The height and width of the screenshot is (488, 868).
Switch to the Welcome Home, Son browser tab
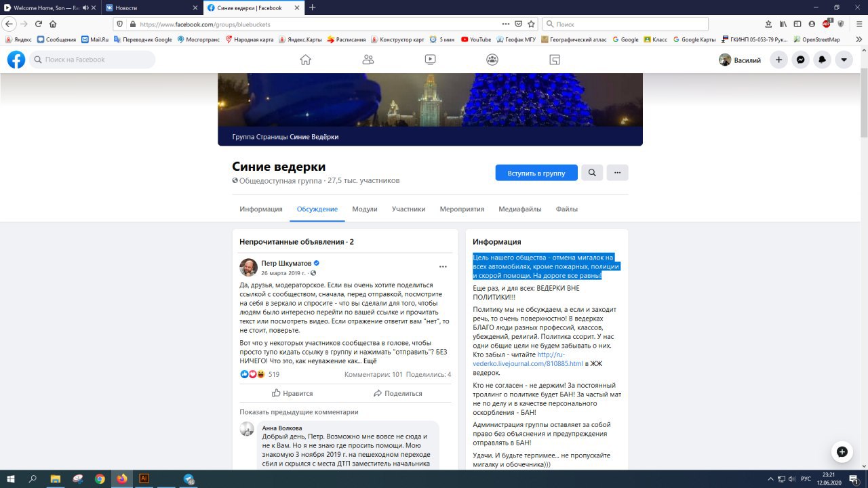[50, 7]
